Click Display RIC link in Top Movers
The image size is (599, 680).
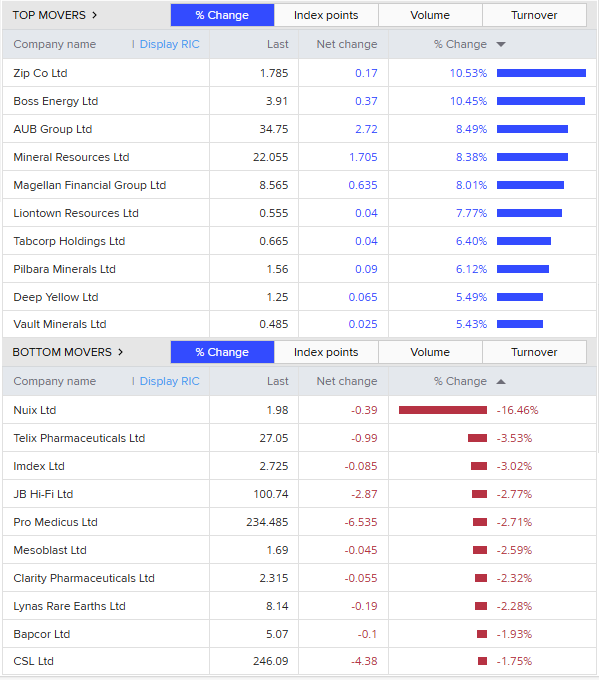[170, 44]
